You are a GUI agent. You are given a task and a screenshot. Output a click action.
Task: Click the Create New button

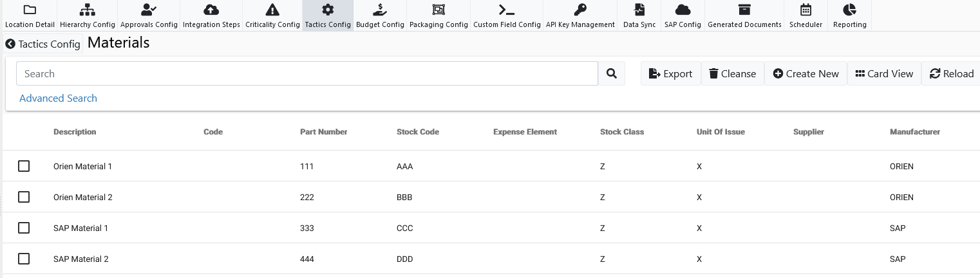coord(806,74)
